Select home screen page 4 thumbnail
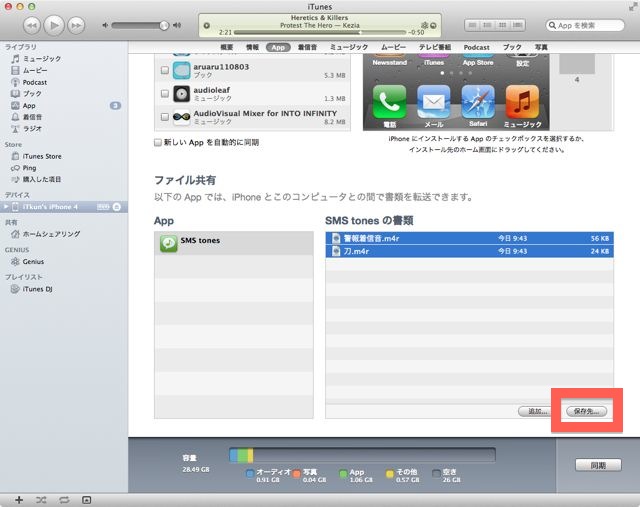Screen dimensions: 640x507 point(577,65)
